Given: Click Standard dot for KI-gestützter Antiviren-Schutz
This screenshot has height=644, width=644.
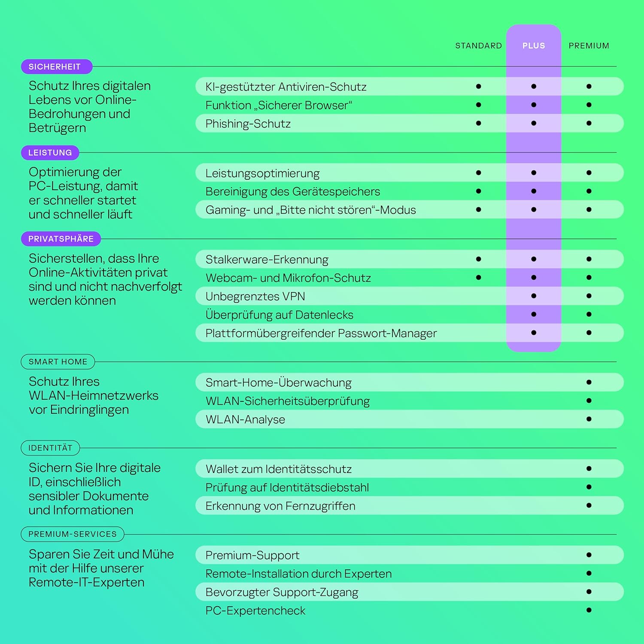Looking at the screenshot, I should pos(478,86).
